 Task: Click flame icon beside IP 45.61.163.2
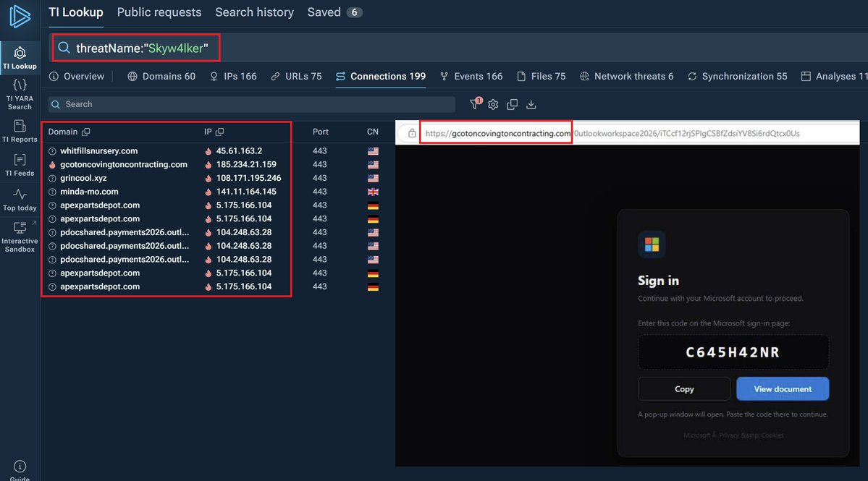coord(208,151)
